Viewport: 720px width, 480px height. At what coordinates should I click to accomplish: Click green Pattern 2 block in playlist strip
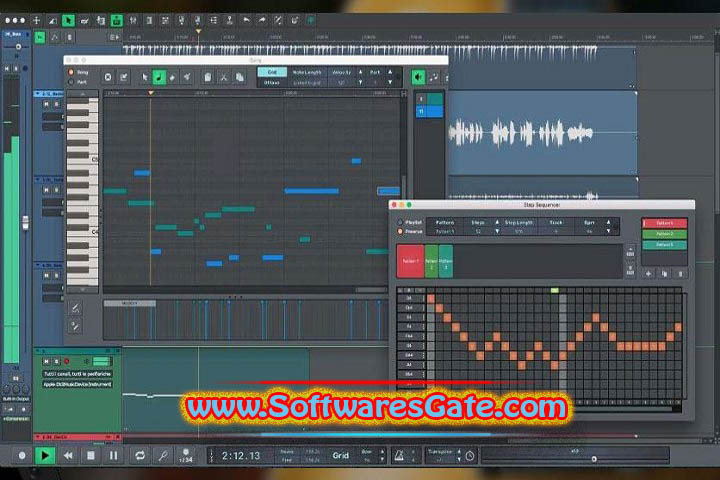click(431, 261)
